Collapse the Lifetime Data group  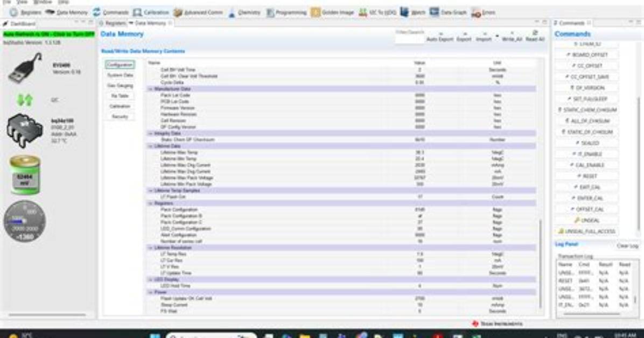coord(151,146)
